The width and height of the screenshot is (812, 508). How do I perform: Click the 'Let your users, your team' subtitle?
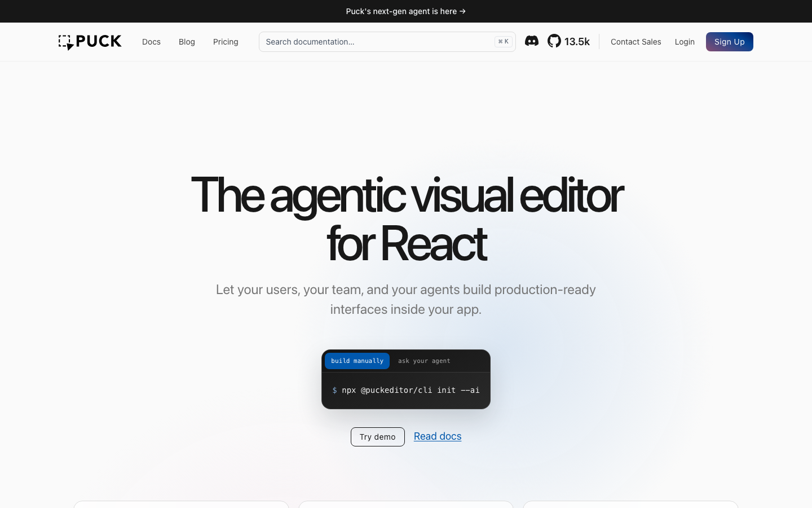406,299
